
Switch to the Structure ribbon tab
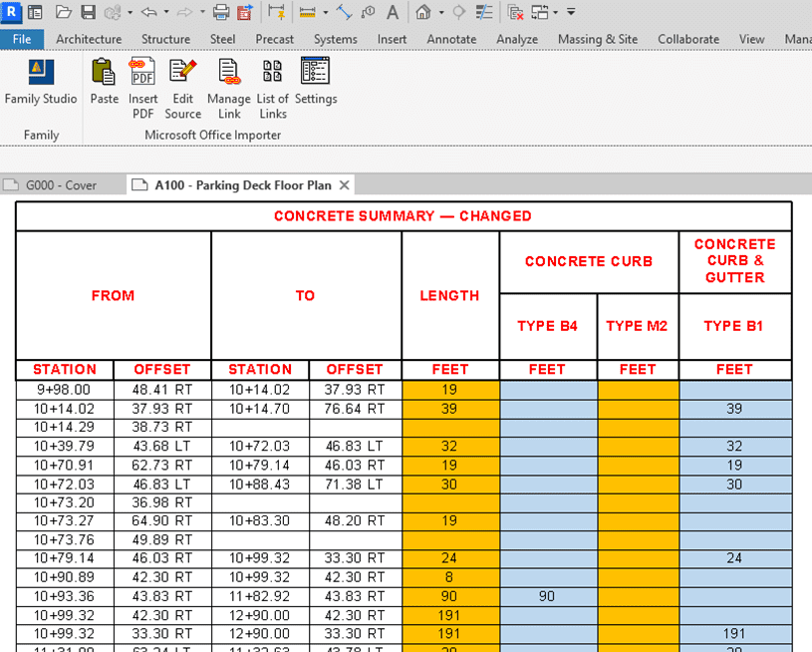(x=165, y=40)
